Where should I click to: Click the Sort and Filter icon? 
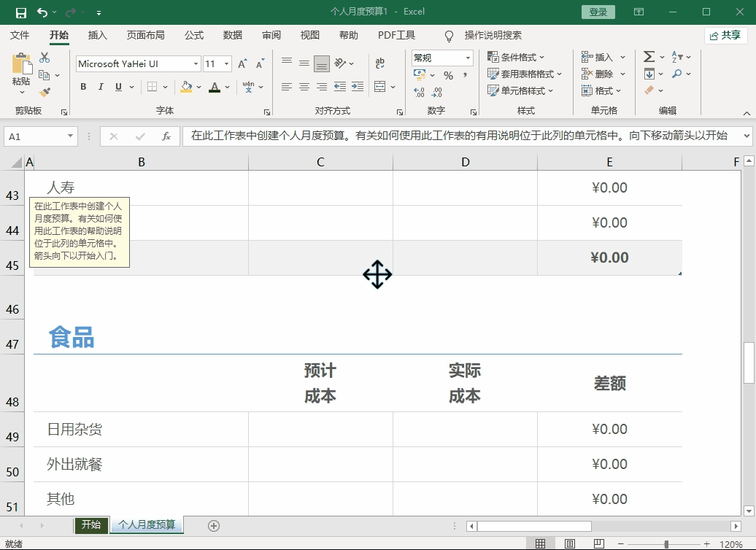point(677,57)
